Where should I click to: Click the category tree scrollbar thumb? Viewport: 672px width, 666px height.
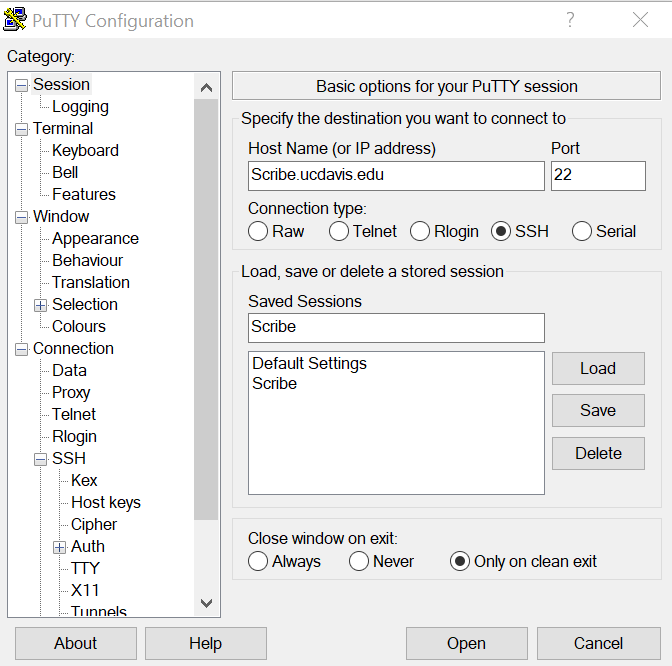(x=206, y=309)
